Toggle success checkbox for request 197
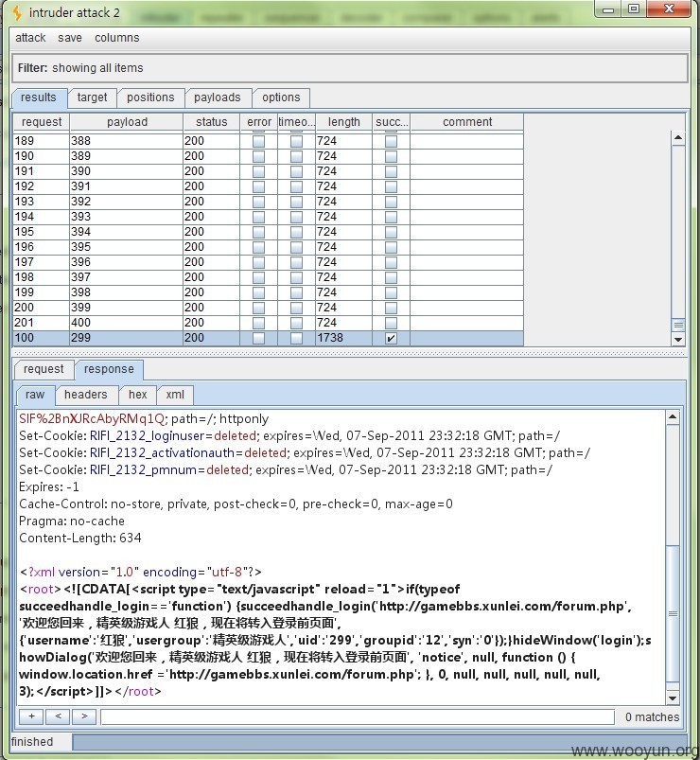The height and width of the screenshot is (760, 700). 391,262
